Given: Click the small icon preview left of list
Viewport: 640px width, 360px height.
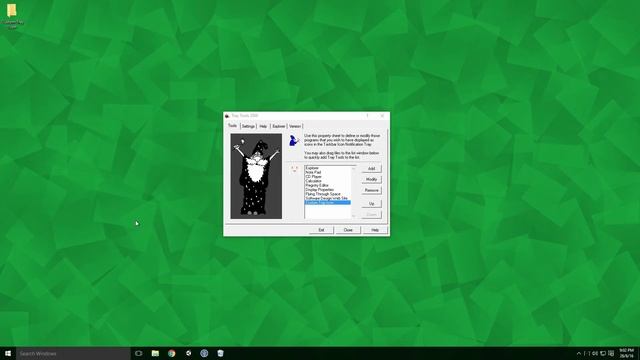Looking at the screenshot, I should tap(294, 170).
